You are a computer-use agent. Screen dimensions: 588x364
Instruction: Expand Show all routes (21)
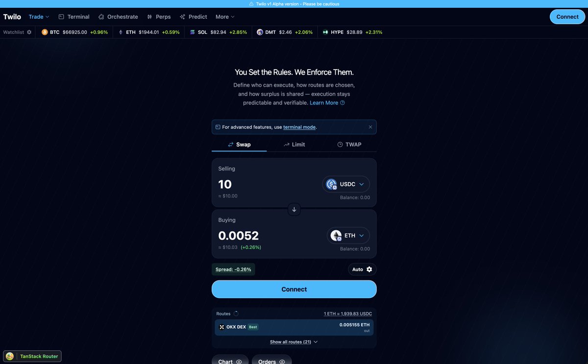coord(294,342)
